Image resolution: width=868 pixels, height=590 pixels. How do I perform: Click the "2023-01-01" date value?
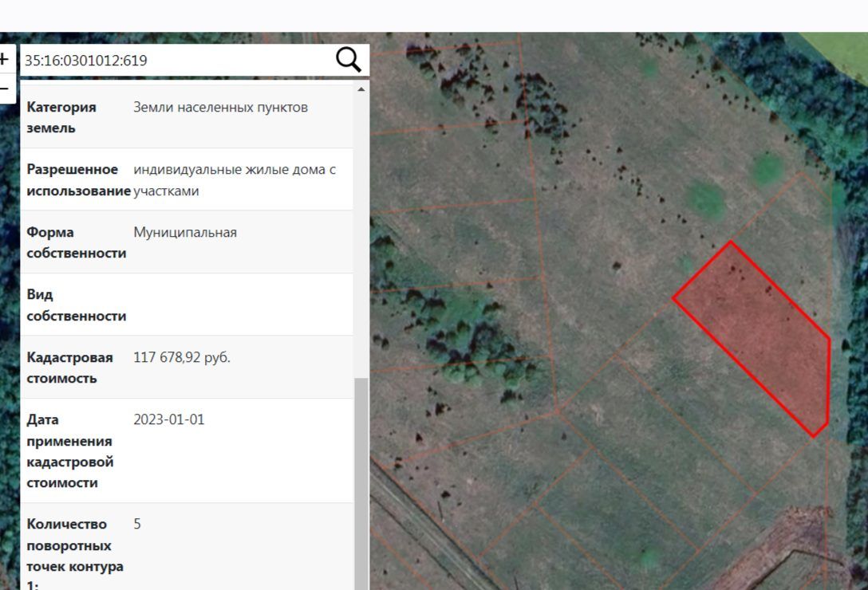(169, 419)
